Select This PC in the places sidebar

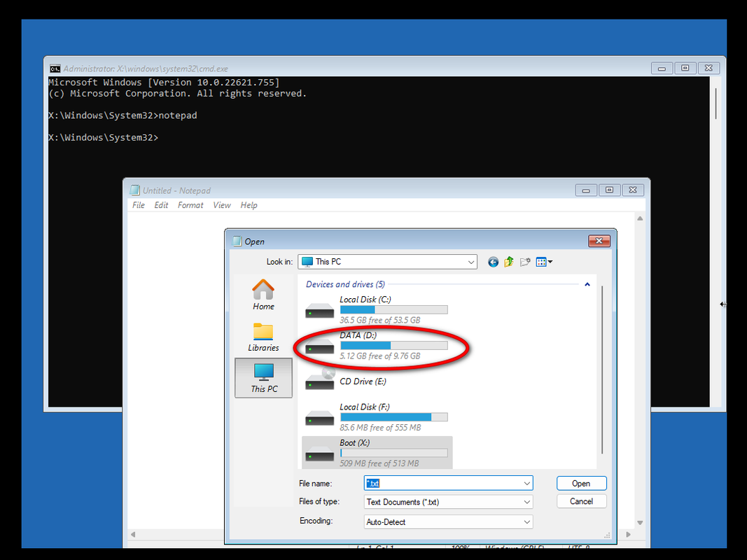coord(263,378)
